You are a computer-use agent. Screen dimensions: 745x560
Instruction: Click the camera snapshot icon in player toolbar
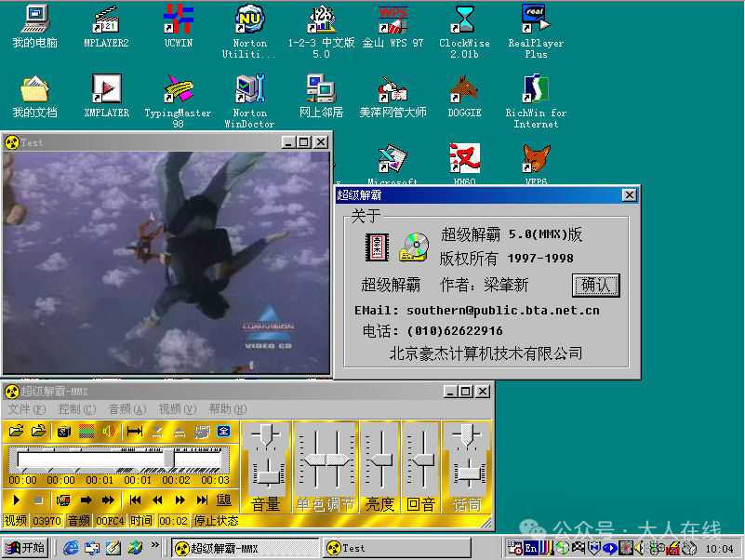(x=63, y=432)
